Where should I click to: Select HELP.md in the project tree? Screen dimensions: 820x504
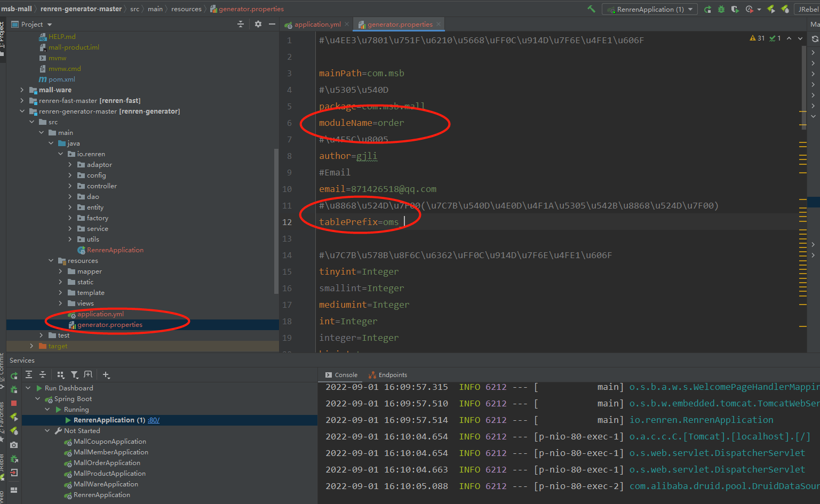point(57,37)
